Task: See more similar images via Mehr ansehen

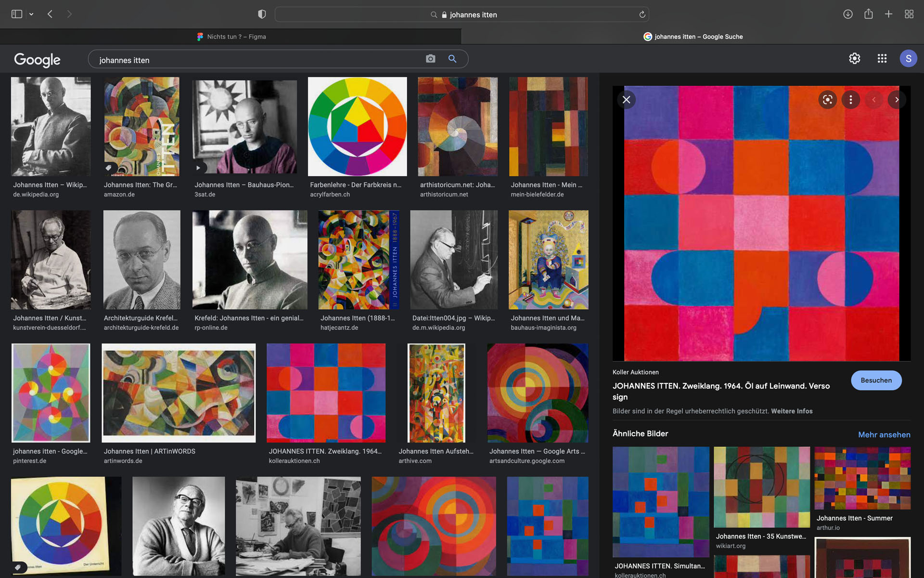Action: (884, 434)
